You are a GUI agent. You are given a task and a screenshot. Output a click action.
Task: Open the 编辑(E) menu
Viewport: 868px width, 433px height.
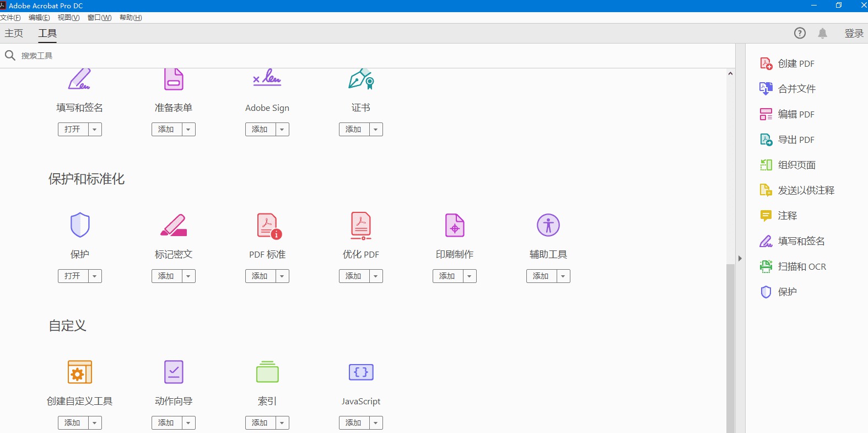[39, 18]
